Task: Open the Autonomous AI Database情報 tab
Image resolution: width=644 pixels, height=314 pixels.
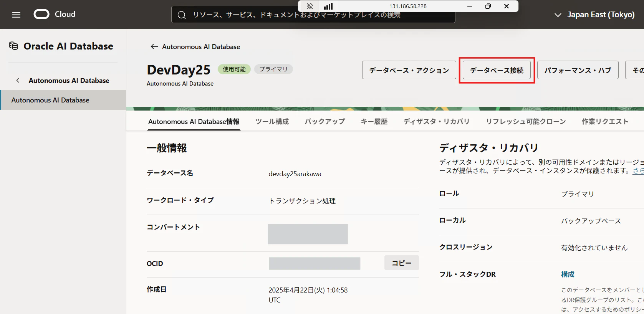Action: coord(194,122)
